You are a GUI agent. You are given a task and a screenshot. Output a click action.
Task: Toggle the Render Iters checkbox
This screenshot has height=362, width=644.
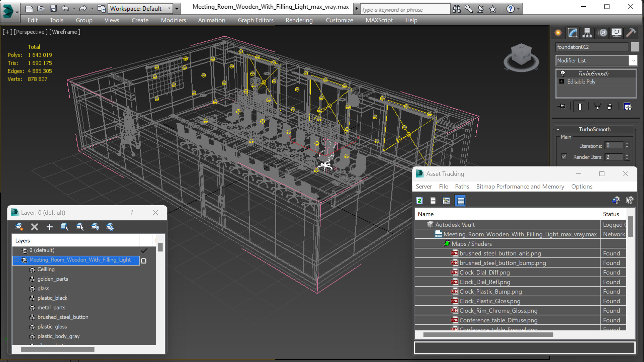click(564, 156)
